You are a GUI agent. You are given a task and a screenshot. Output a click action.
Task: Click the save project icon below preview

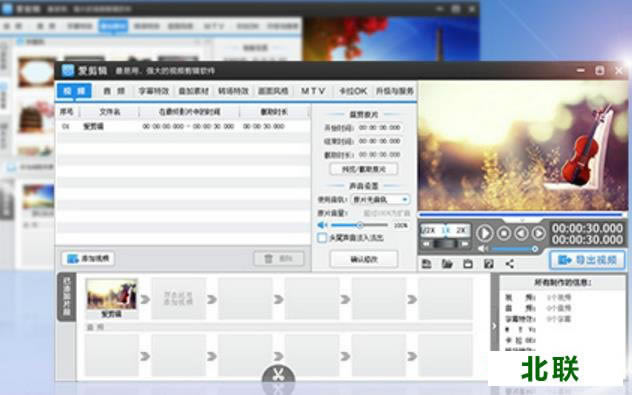426,264
